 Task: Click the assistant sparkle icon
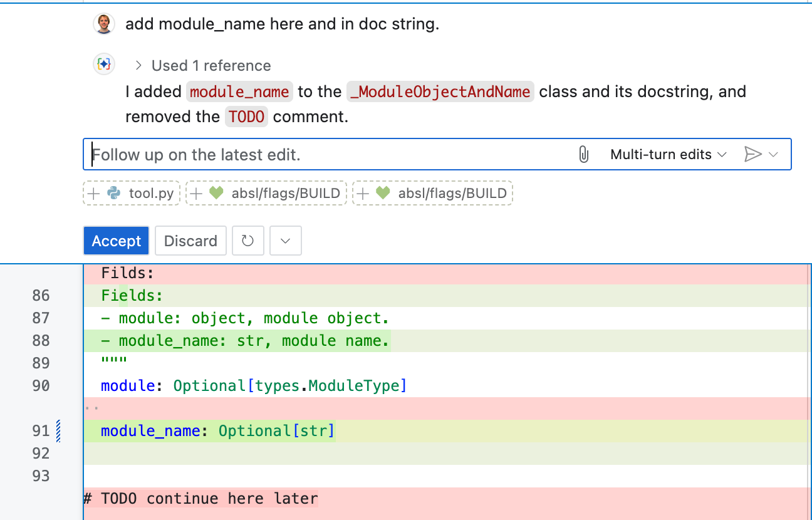pos(104,65)
